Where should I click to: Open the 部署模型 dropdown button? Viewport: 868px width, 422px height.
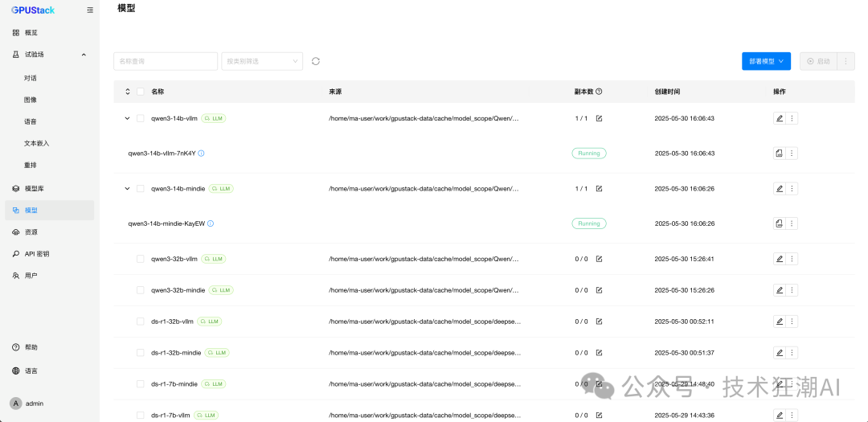766,61
